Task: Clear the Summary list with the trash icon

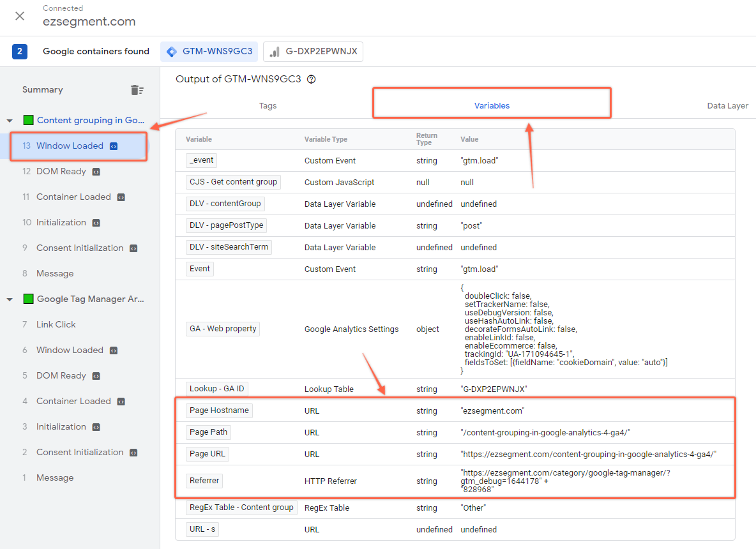Action: click(137, 89)
